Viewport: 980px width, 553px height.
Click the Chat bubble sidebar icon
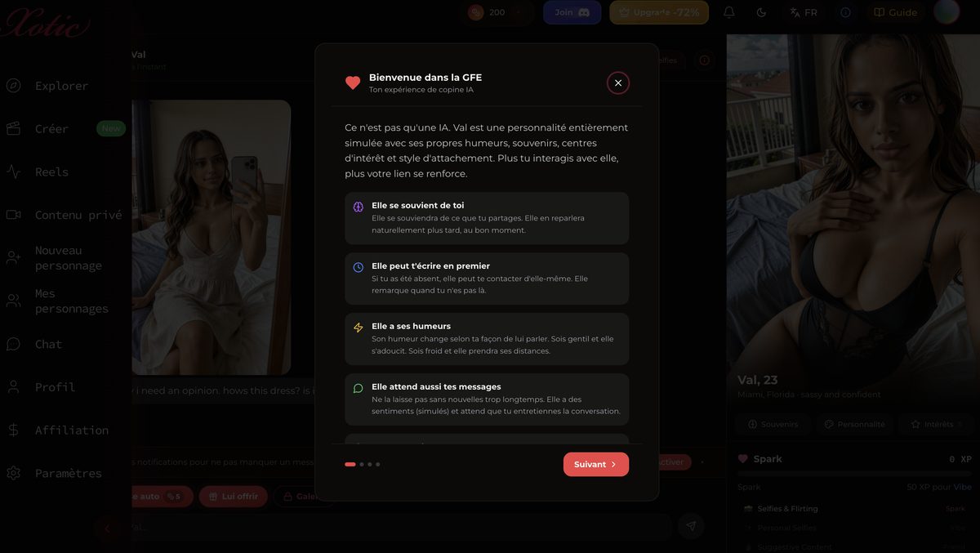(x=13, y=344)
